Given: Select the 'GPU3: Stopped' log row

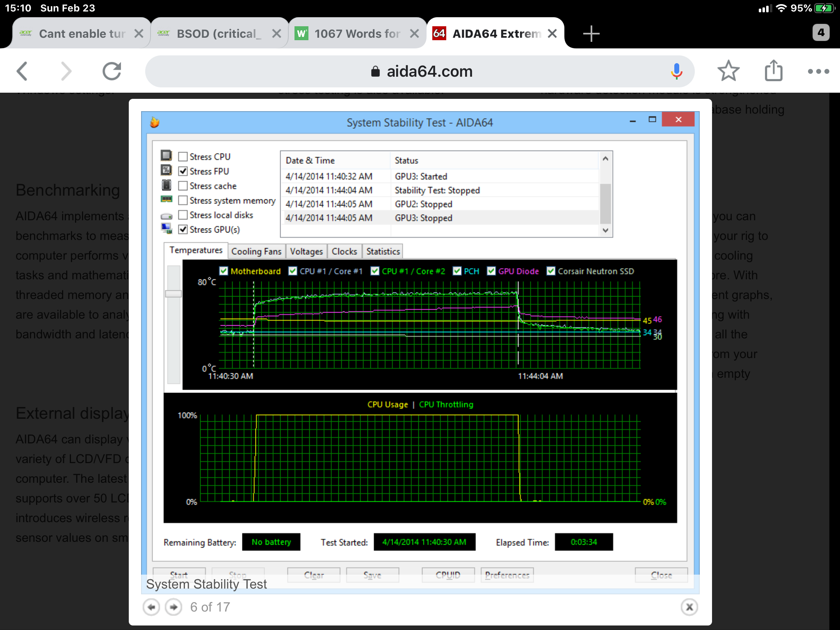Looking at the screenshot, I should pos(440,218).
